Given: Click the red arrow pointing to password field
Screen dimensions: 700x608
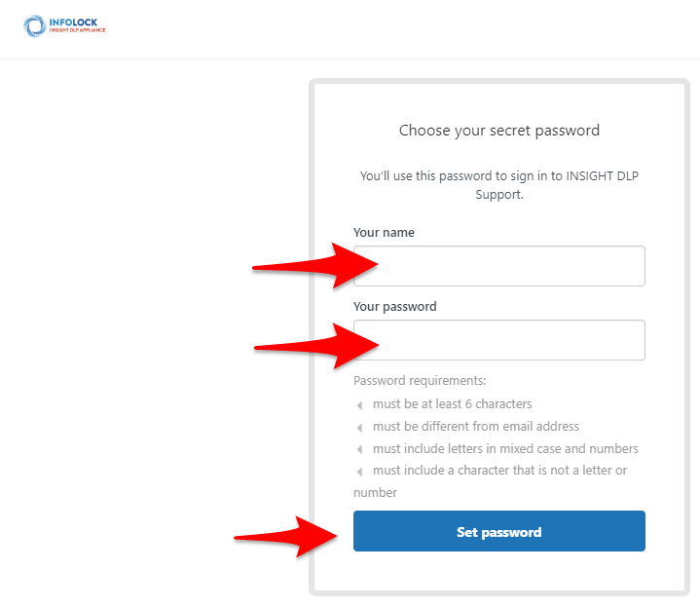Looking at the screenshot, I should pyautogui.click(x=316, y=346).
